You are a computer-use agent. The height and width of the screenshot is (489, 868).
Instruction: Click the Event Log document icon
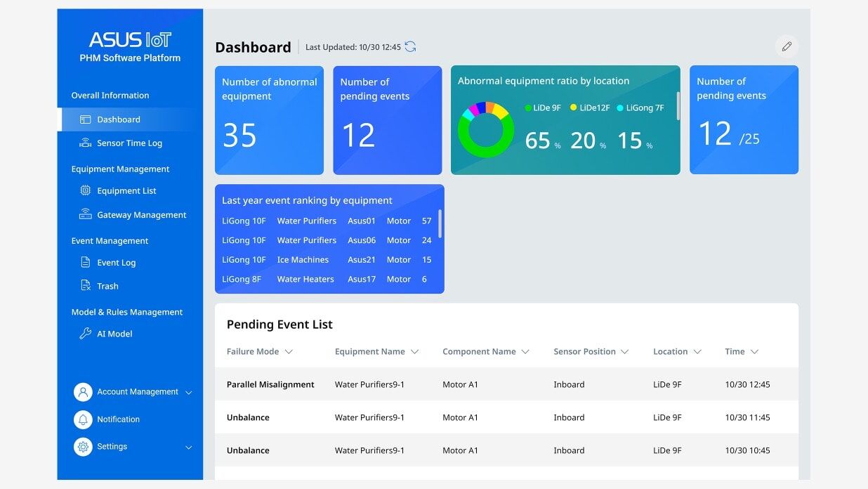point(86,263)
